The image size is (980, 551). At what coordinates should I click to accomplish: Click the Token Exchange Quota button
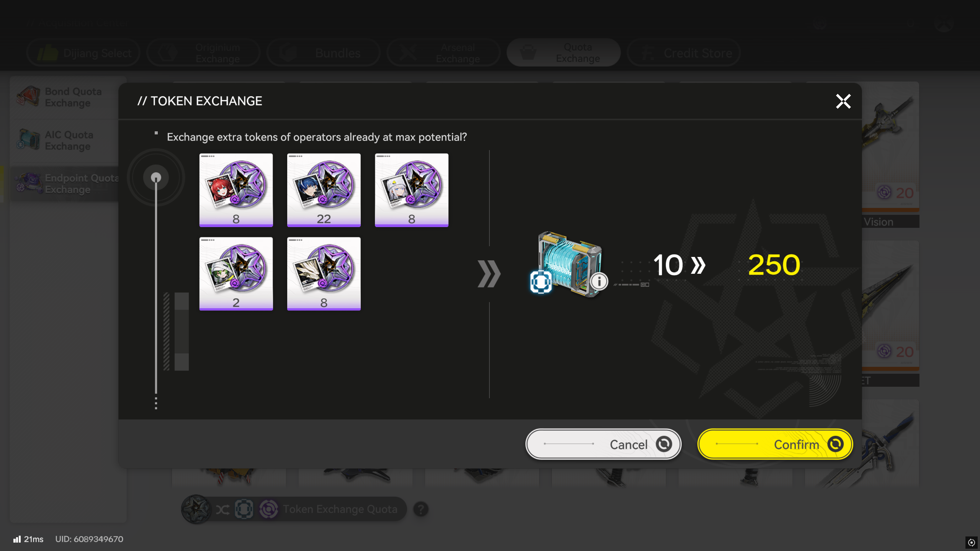point(294,509)
